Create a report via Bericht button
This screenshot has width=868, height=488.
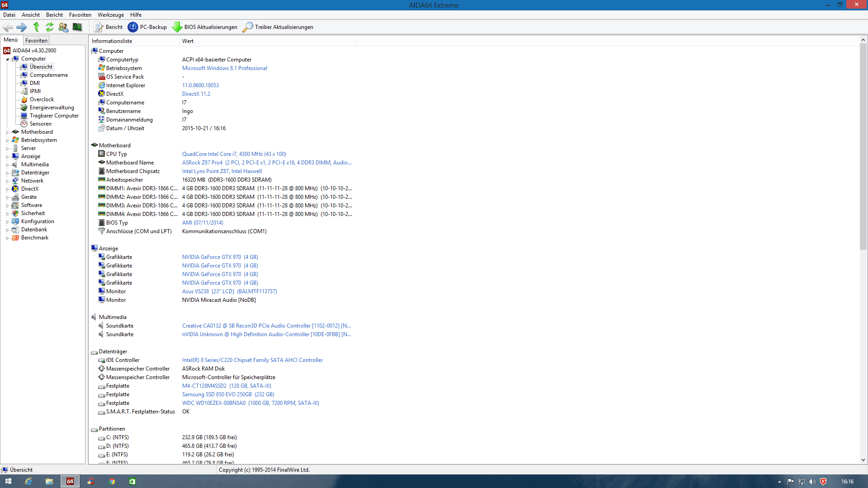tap(108, 27)
